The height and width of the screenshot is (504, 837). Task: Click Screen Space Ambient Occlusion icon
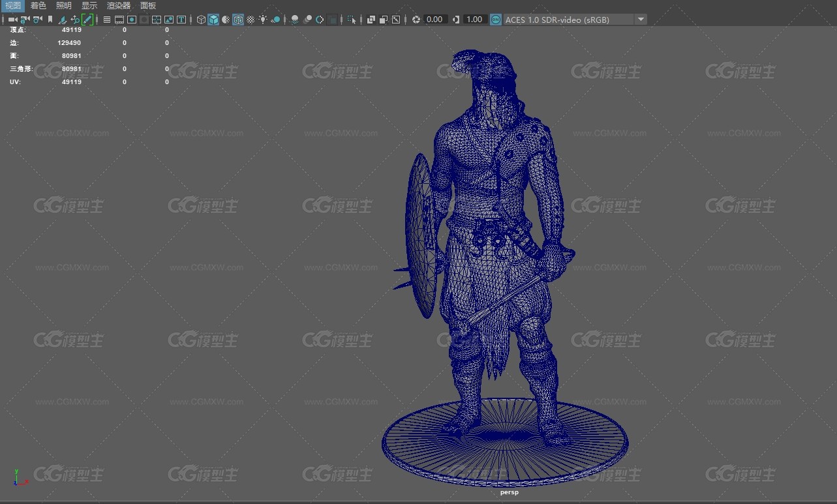point(295,20)
